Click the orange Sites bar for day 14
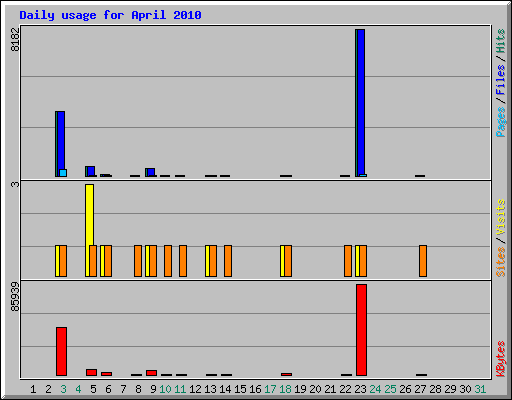Viewport: 512px width, 400px height. (x=228, y=261)
